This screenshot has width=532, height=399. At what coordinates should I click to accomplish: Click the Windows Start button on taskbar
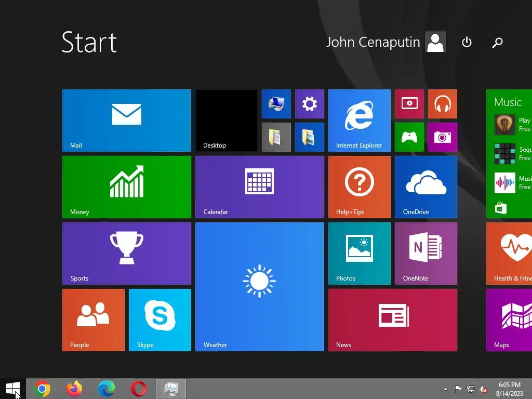pos(13,389)
